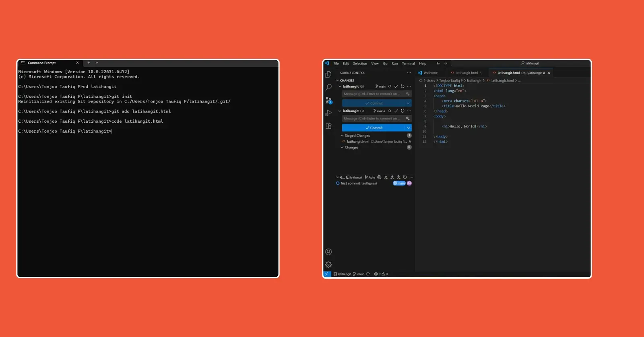The image size is (644, 337).
Task: Open the View menu
Action: coord(375,64)
